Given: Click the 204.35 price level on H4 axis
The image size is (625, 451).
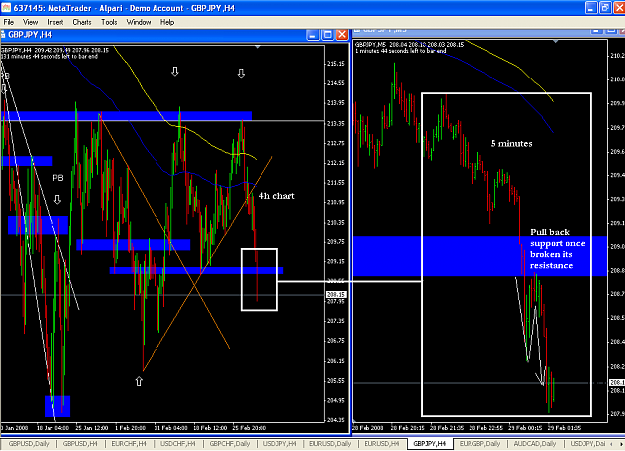Looking at the screenshot, I should coord(336,420).
